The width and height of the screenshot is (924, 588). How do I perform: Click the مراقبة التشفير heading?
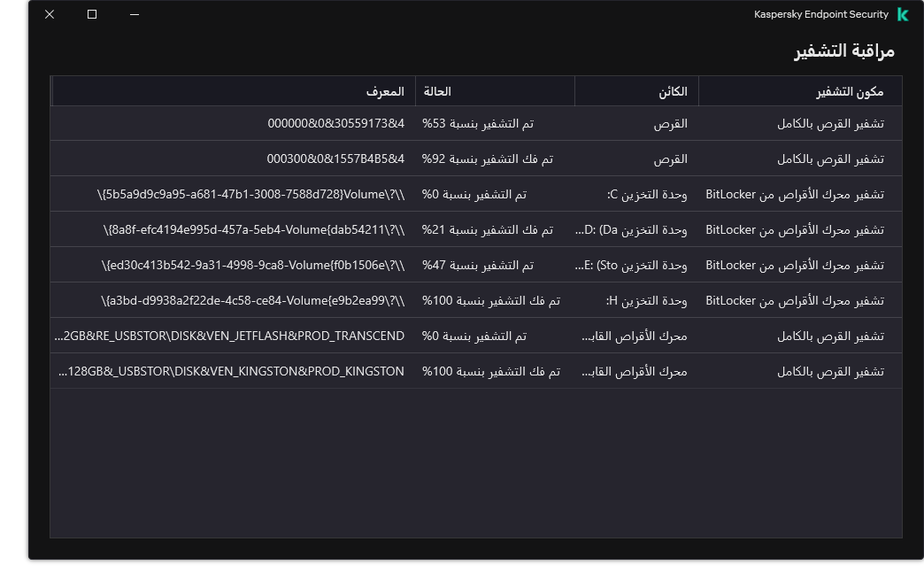click(x=842, y=51)
